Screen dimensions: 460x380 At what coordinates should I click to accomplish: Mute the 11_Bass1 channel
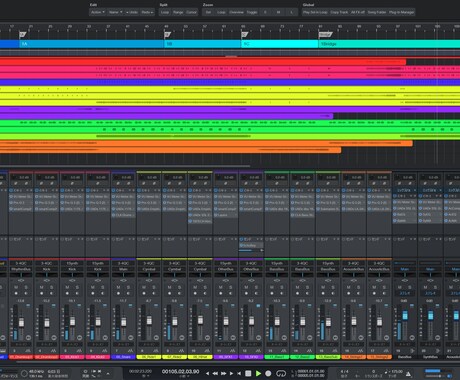272,287
